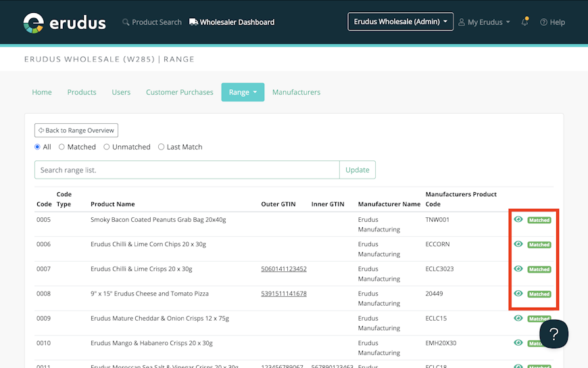Expand the Range tab dropdown
This screenshot has width=588, height=368.
[243, 92]
